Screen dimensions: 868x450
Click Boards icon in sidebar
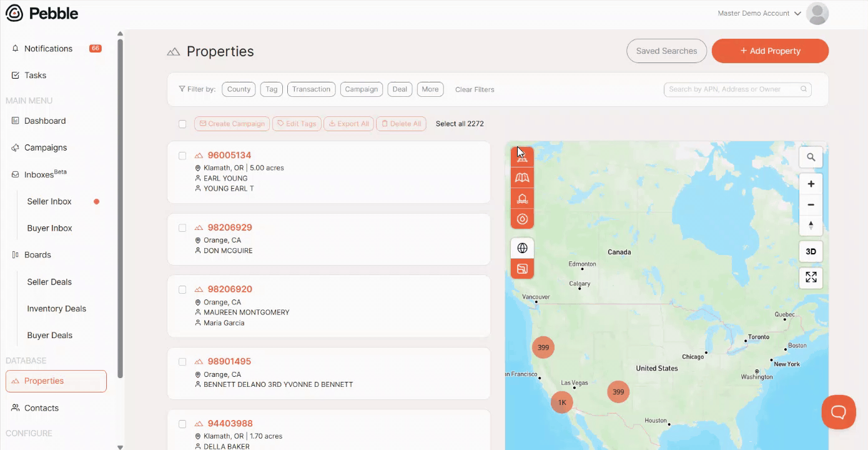[16, 255]
